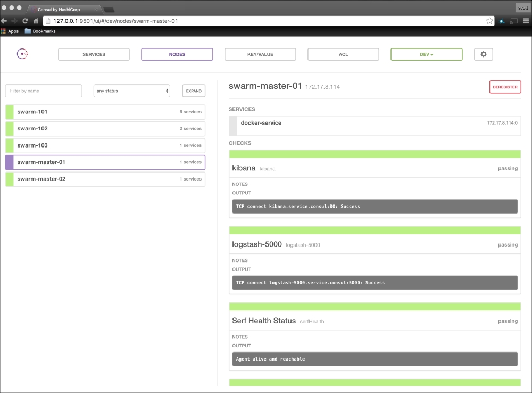Click the browser home icon
The image size is (532, 393).
[36, 21]
